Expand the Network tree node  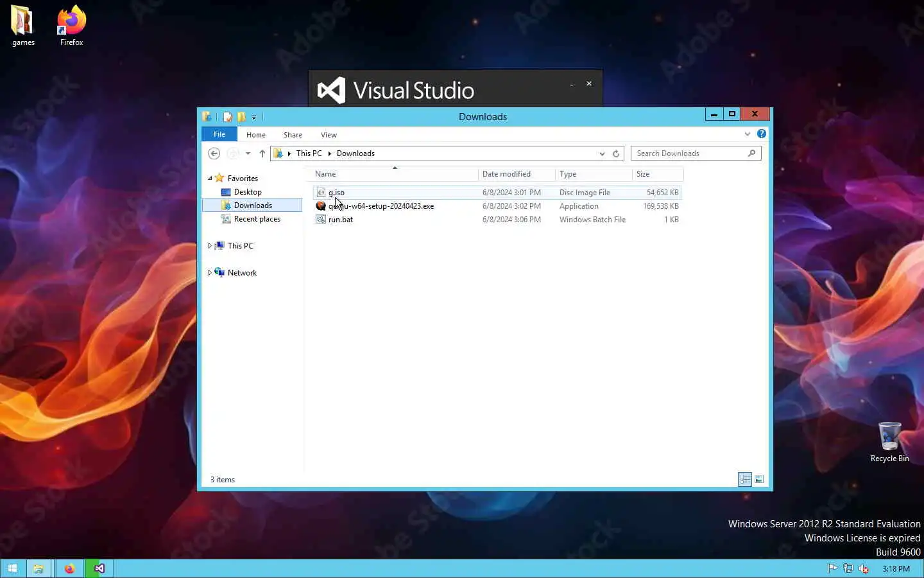(210, 273)
